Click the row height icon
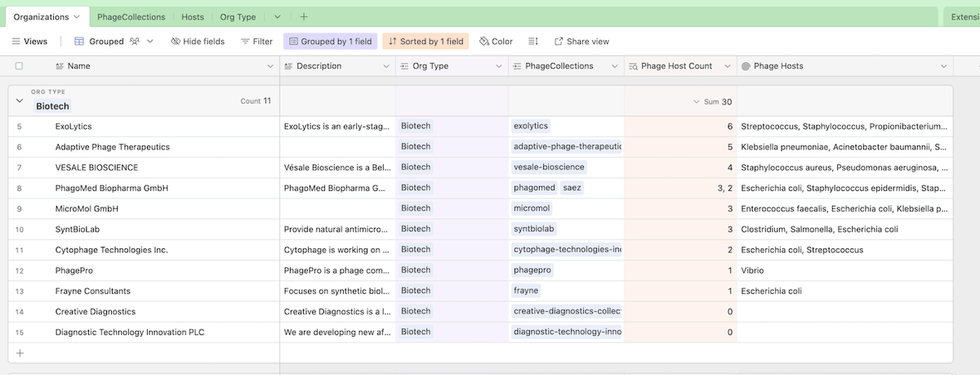 (533, 42)
